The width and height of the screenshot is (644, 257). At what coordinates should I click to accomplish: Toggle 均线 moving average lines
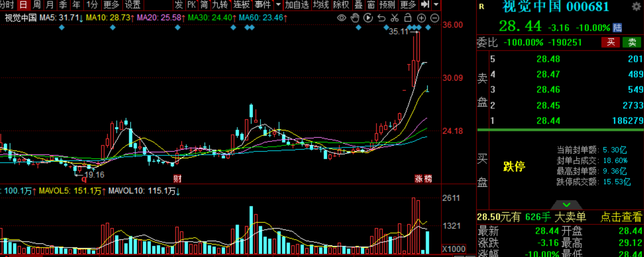[x=321, y=5]
